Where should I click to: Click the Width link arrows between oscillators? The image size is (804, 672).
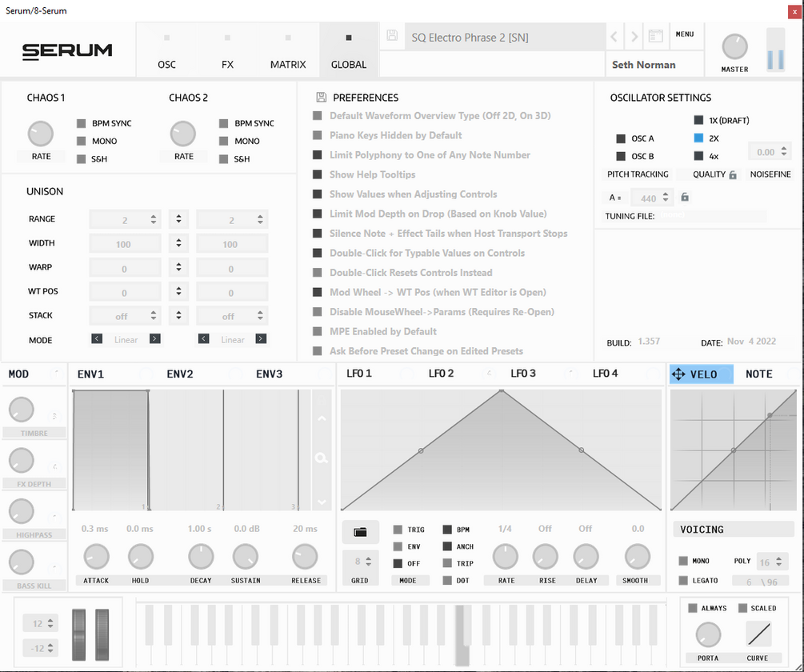178,243
